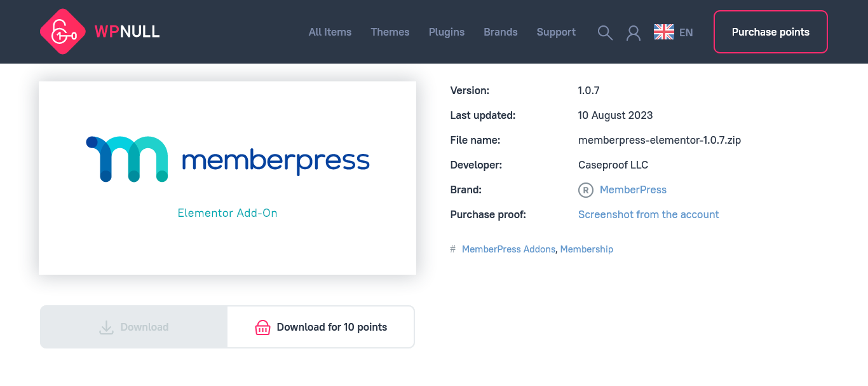868x386 pixels.
Task: Click the shopping basket icon
Action: point(262,327)
